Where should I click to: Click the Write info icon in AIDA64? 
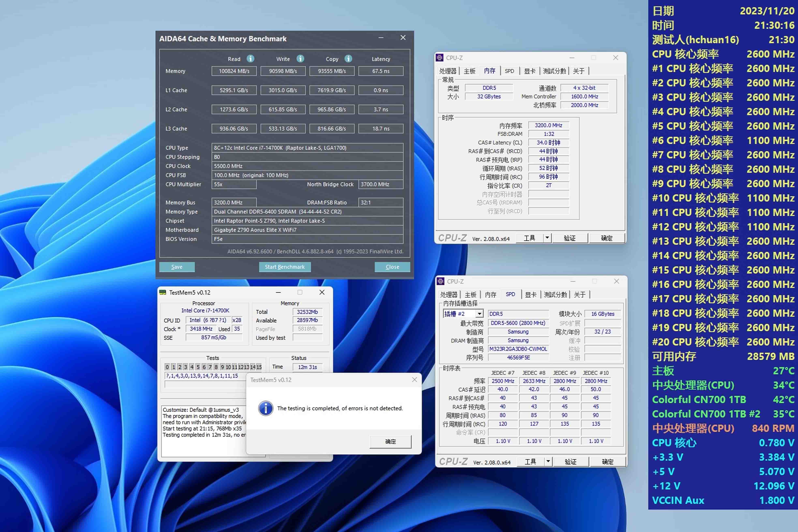[x=300, y=59]
